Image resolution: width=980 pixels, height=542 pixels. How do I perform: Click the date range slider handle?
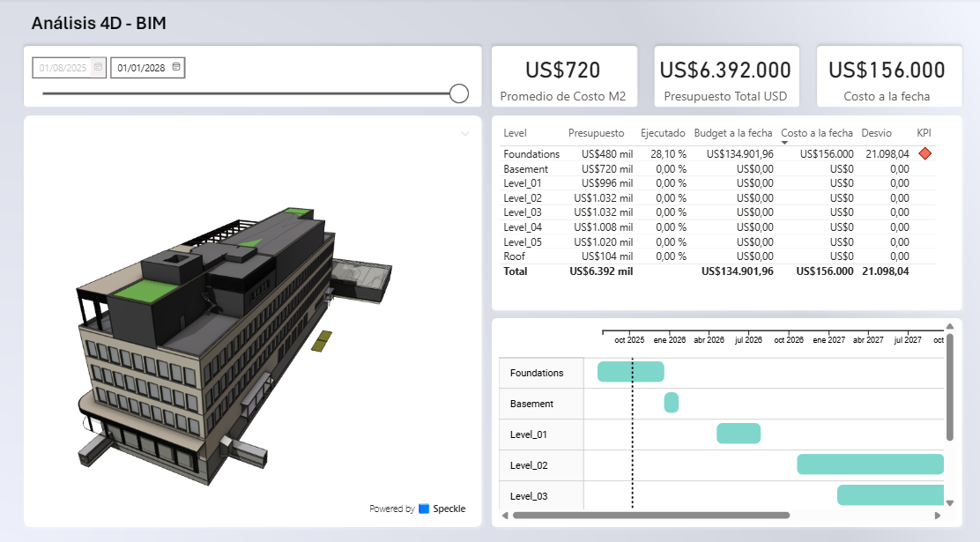(458, 93)
